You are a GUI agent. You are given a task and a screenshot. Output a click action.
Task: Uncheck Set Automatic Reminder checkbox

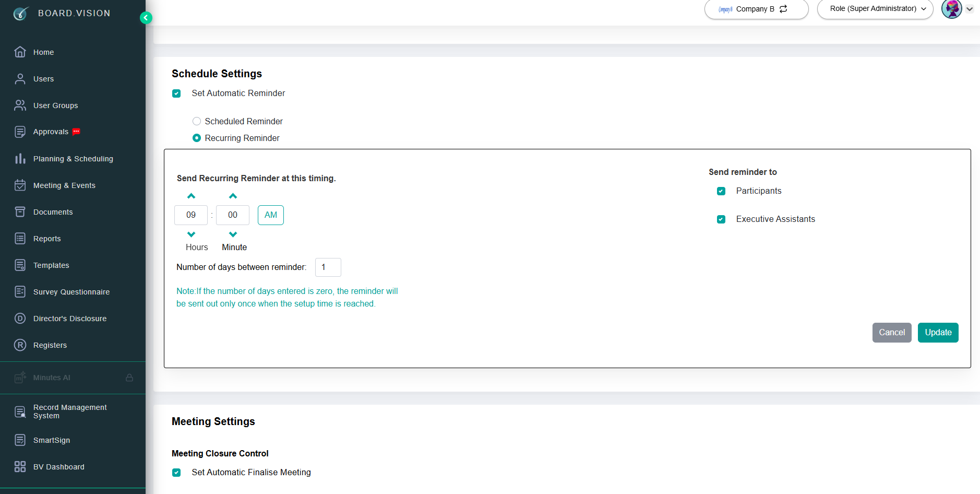click(x=176, y=93)
